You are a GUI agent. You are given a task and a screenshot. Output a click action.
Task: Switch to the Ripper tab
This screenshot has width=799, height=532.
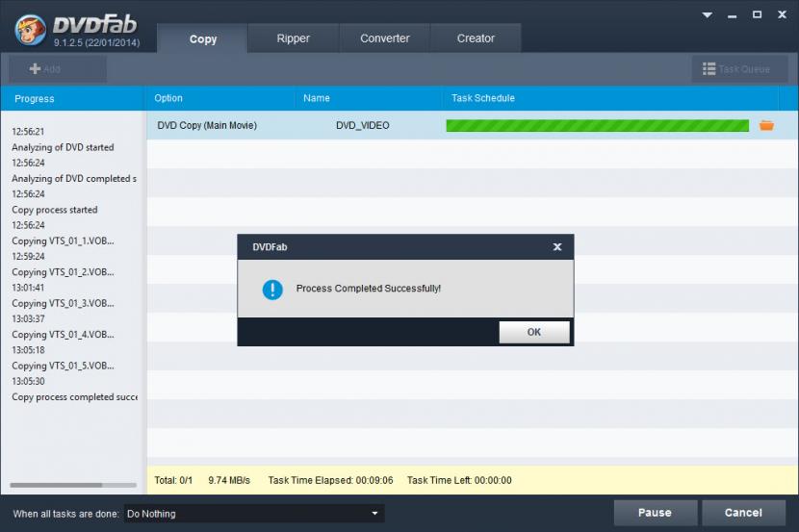coord(293,38)
